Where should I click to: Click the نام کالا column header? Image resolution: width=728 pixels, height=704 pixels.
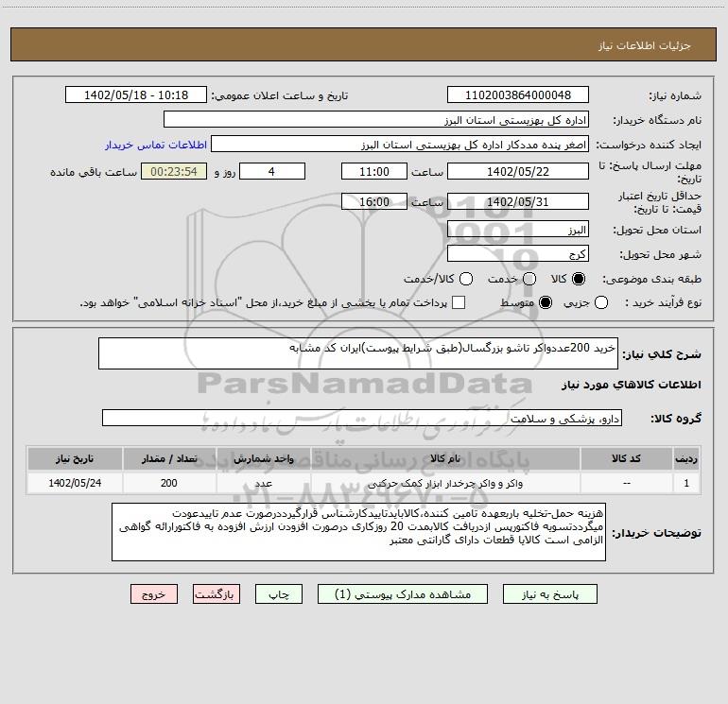445,458
